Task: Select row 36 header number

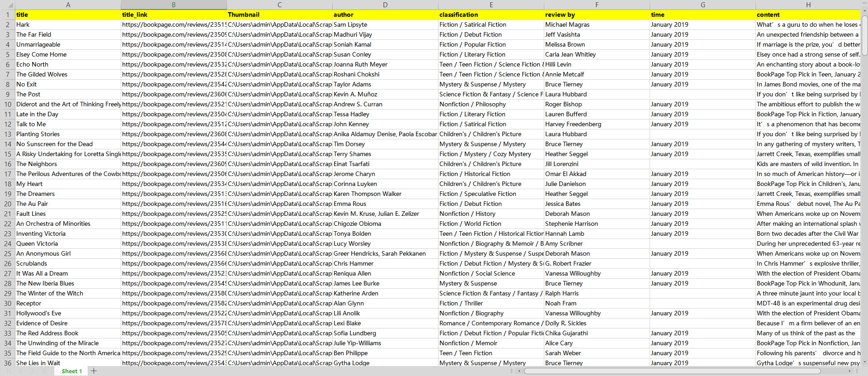Action: point(8,363)
